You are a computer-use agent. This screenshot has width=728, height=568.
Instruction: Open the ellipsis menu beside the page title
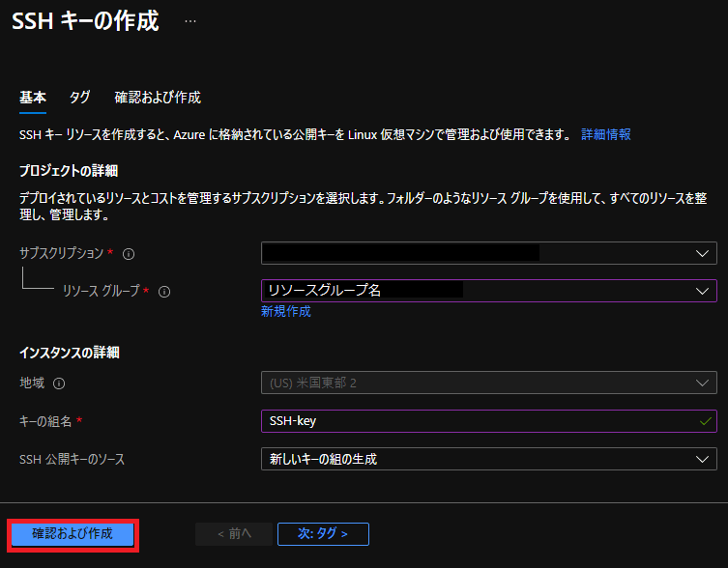[x=190, y=20]
